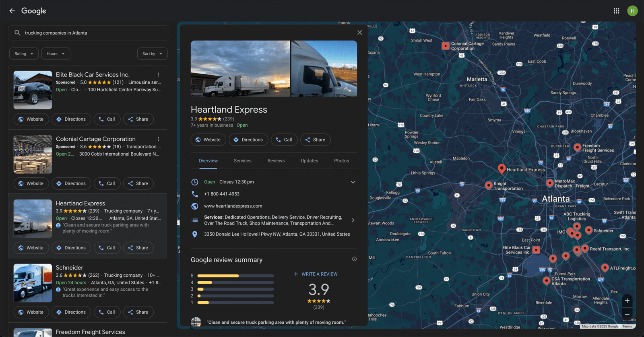This screenshot has width=644, height=337.
Task: Click the reviewer avatar beside parking review
Action: [196, 322]
